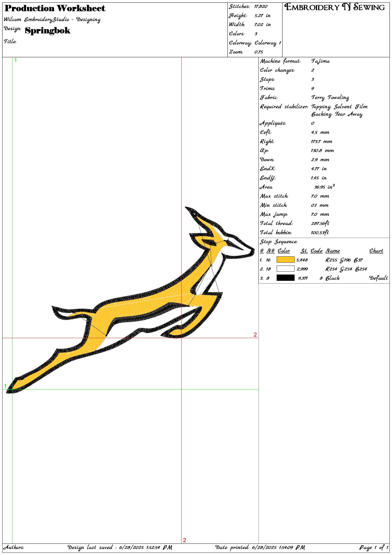Click the design name 'Springbok'
This screenshot has height=555, width=392.
click(48, 31)
